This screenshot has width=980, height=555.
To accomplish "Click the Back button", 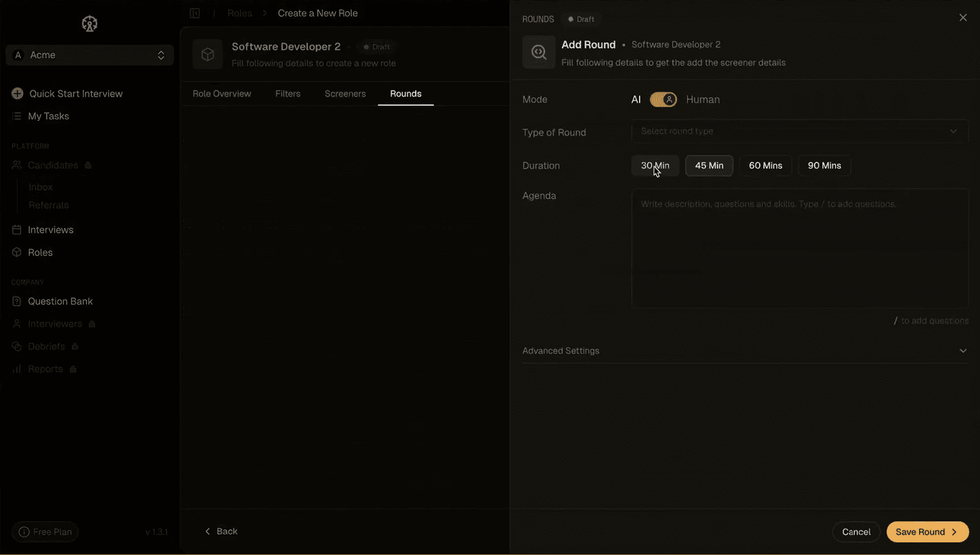I will 221,531.
